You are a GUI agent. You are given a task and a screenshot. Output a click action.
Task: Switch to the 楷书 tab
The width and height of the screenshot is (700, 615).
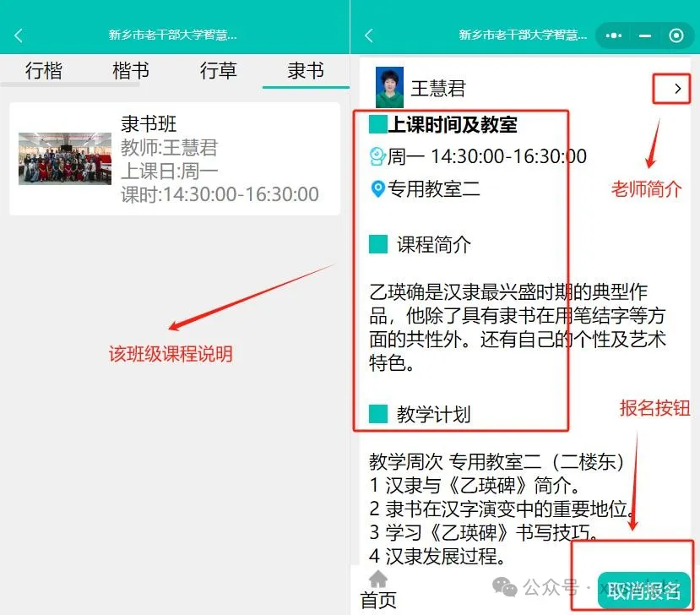(x=131, y=71)
